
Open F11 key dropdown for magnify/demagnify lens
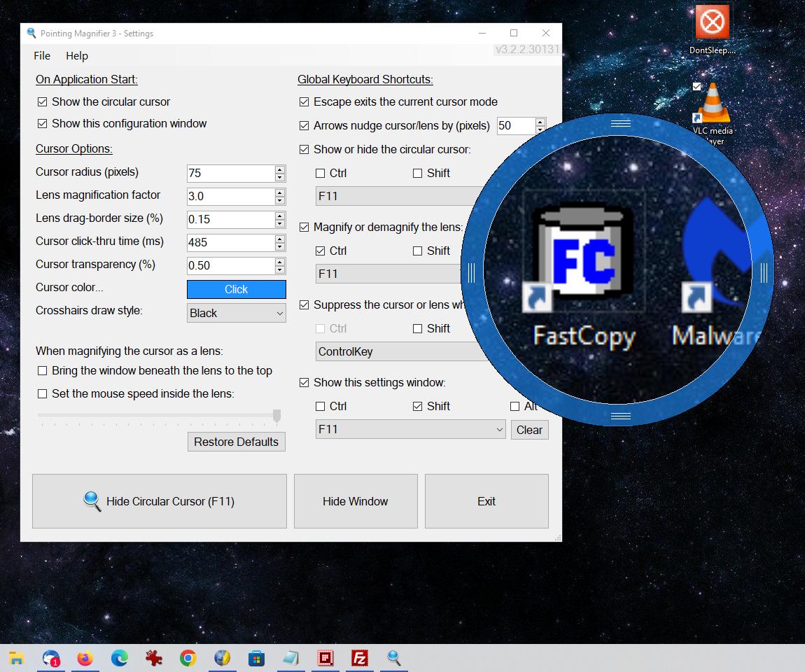388,274
